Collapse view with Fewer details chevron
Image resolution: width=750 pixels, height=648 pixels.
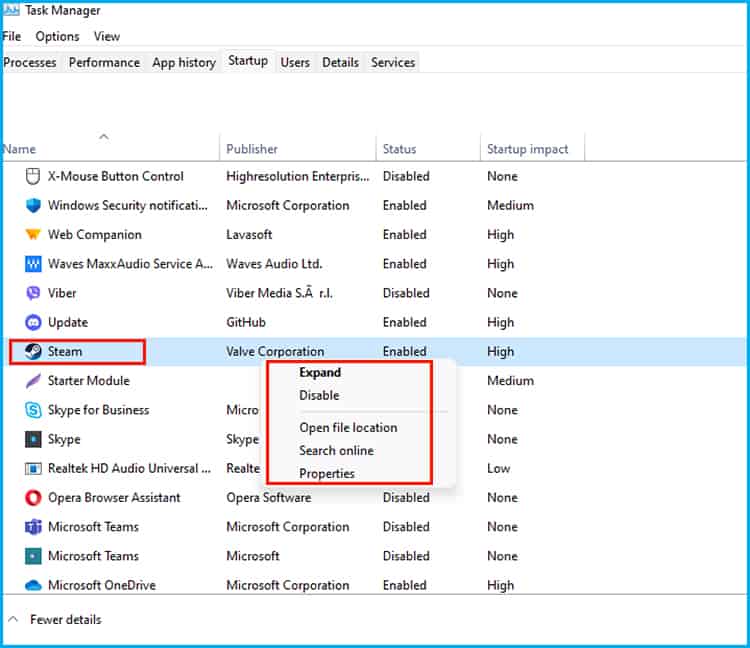point(13,619)
